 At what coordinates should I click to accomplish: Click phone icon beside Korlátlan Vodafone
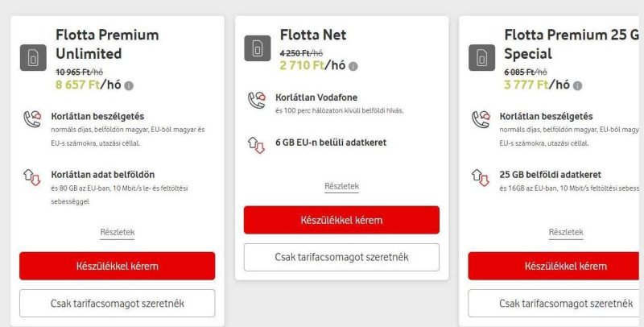pos(257,100)
